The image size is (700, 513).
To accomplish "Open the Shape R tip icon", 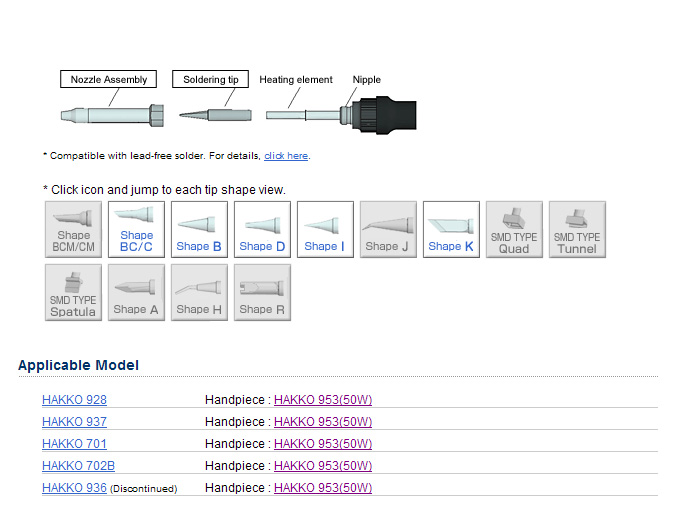I will click(x=262, y=293).
